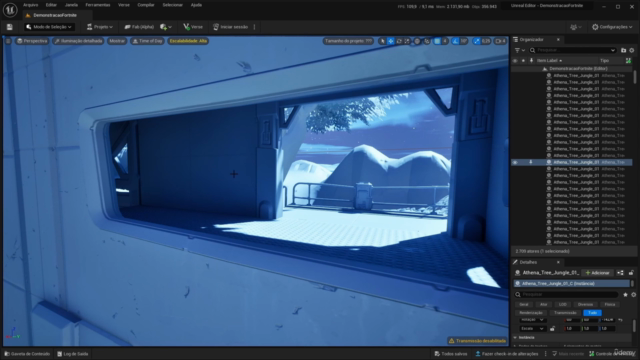The height and width of the screenshot is (360, 640).
Task: Open the Compilar menu
Action: [x=146, y=5]
